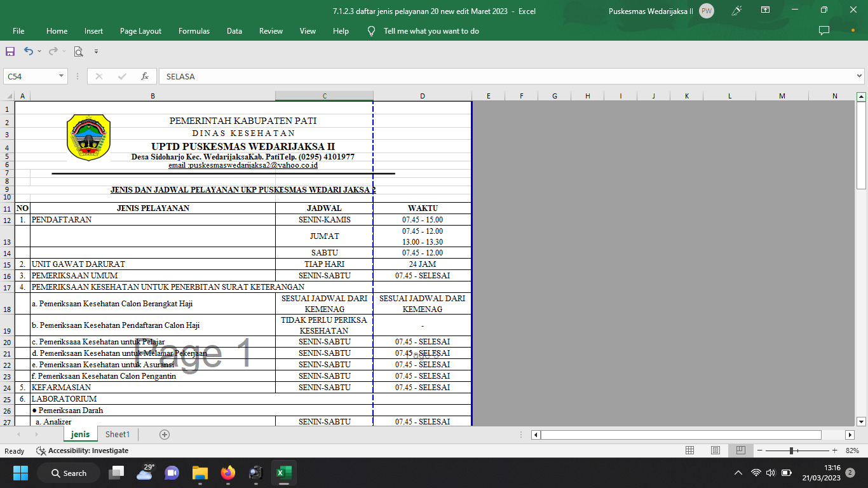Screen dimensions: 868x488
Task: Add a new sheet with plus icon
Action: pyautogui.click(x=165, y=435)
